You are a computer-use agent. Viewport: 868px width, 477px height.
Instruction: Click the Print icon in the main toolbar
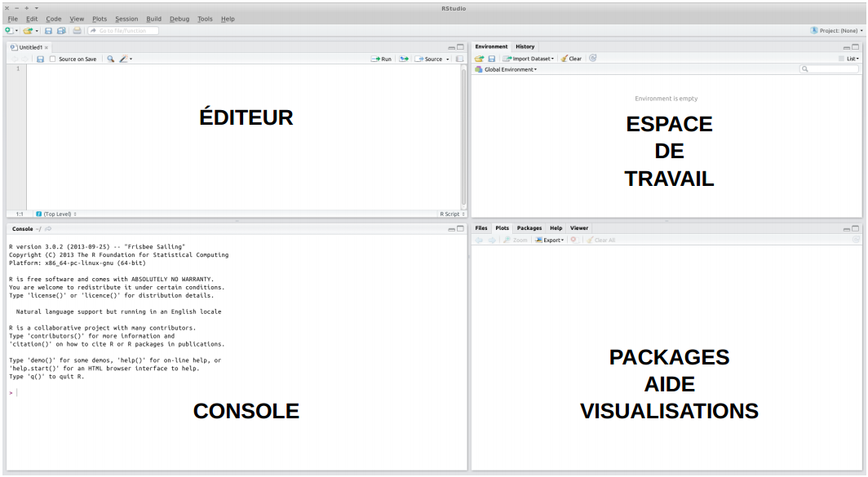click(x=77, y=31)
